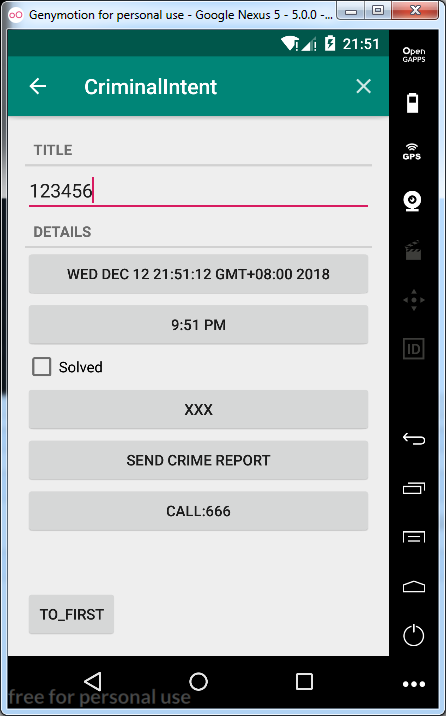The width and height of the screenshot is (446, 716).
Task: Click the sidebar back arrow icon
Action: click(414, 439)
